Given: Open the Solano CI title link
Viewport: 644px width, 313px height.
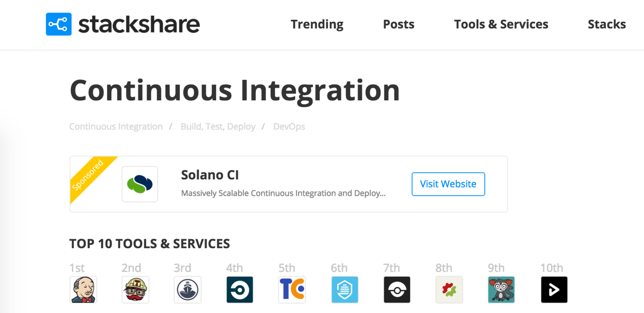Looking at the screenshot, I should click(x=210, y=175).
